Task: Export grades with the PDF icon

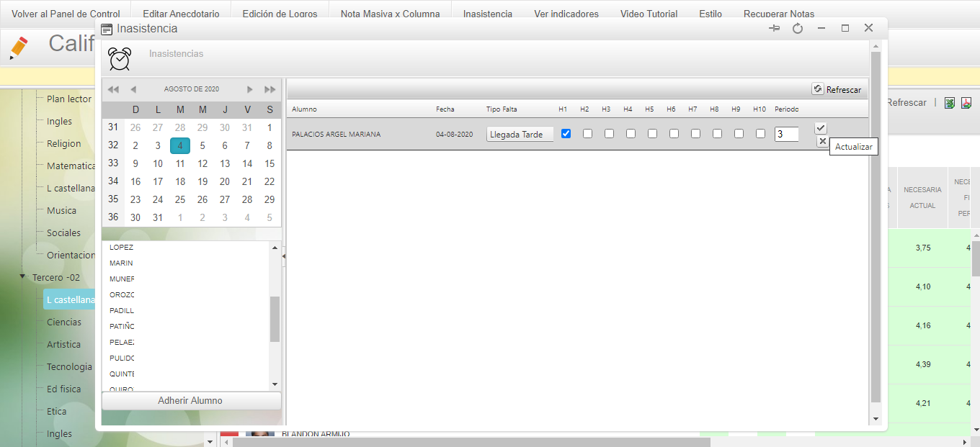Action: tap(967, 103)
